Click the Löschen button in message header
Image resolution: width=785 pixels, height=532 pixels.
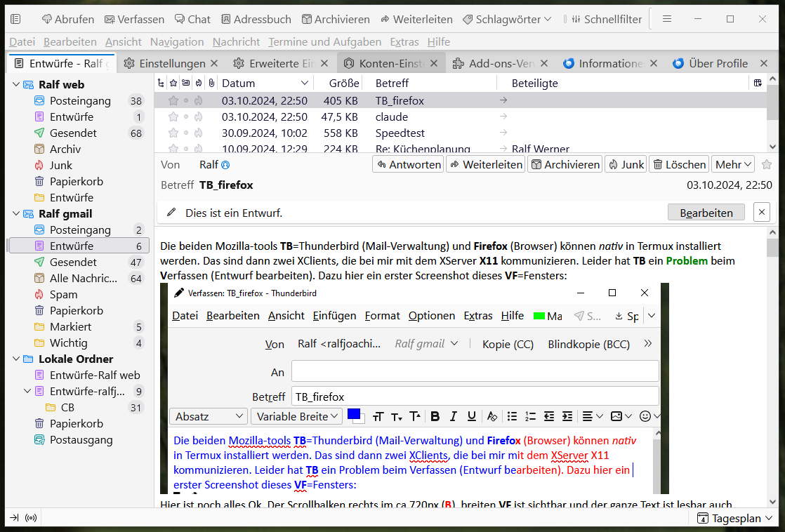point(678,164)
